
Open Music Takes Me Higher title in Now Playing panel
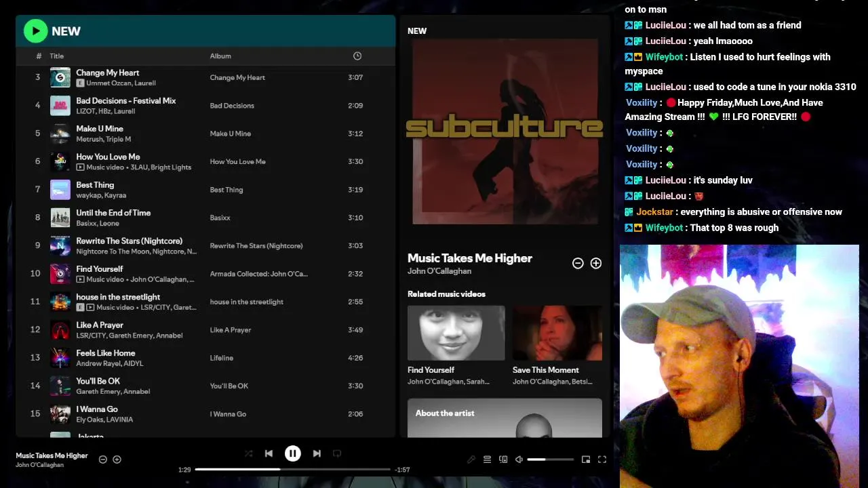pyautogui.click(x=470, y=258)
